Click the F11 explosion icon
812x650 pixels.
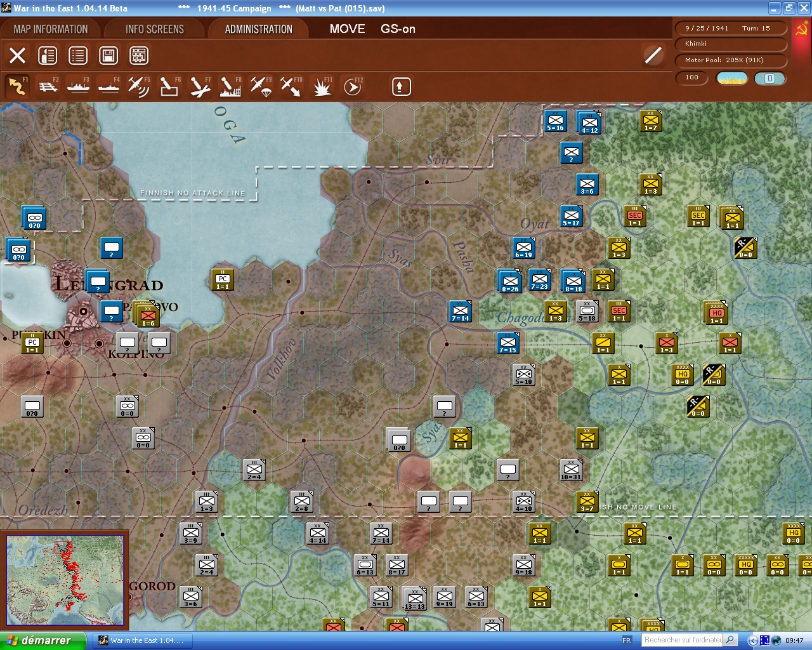pos(322,86)
